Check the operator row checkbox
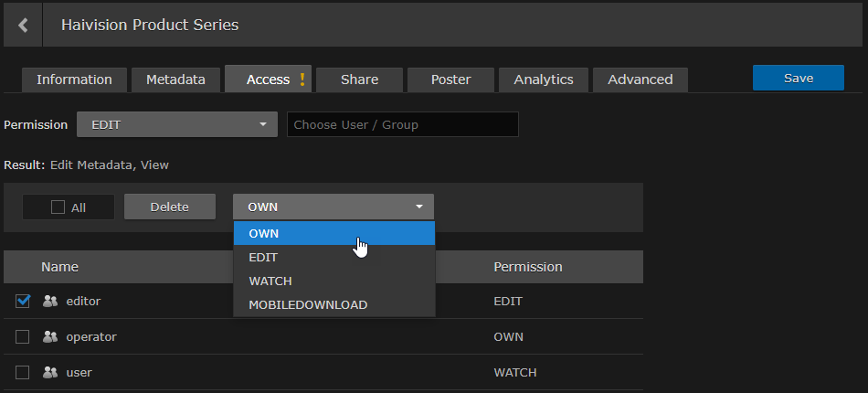The height and width of the screenshot is (393, 868). click(23, 336)
